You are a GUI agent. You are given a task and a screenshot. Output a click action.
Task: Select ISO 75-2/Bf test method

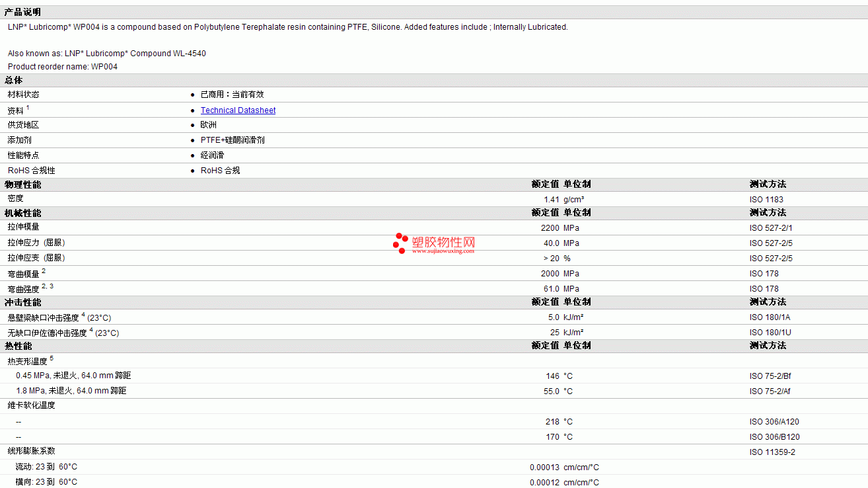pos(770,376)
